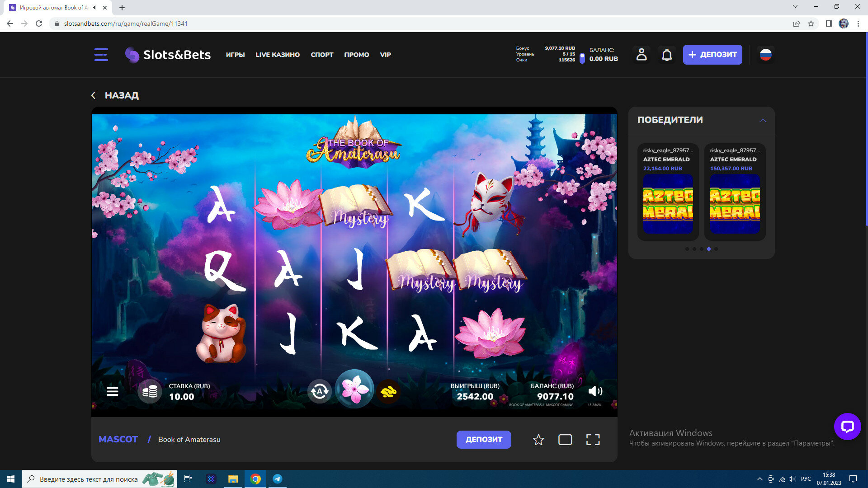
Task: Mute the game sound speaker
Action: coord(595,391)
